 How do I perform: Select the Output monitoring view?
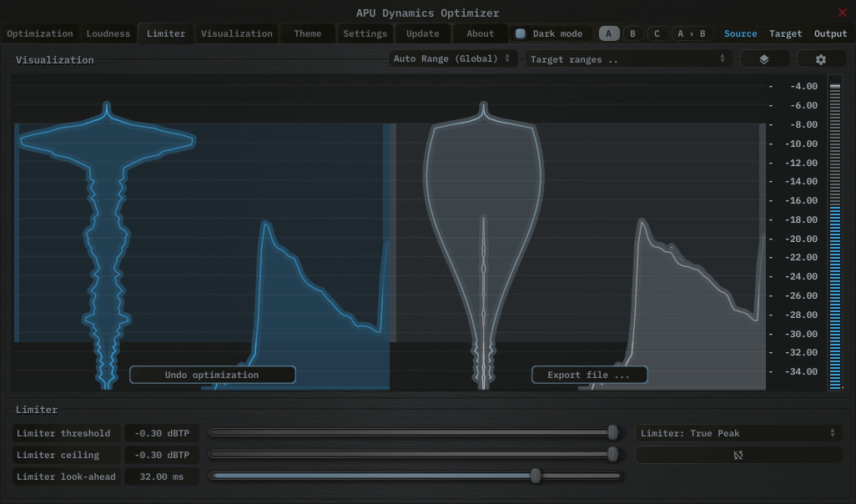830,33
